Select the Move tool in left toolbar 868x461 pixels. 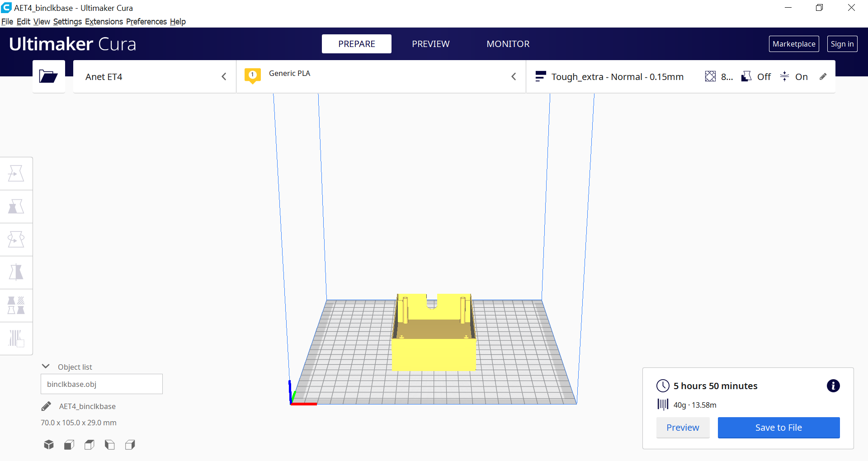(x=16, y=174)
